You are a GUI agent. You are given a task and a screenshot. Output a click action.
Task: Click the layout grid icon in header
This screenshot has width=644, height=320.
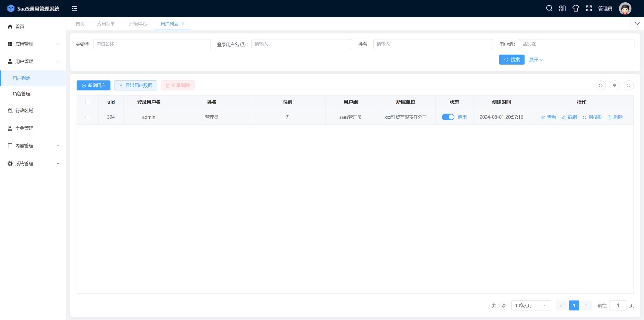tap(562, 9)
